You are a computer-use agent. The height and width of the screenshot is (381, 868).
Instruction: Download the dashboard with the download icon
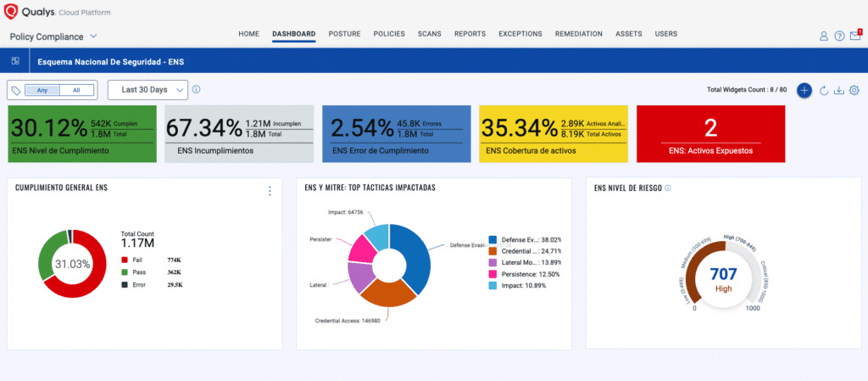(x=838, y=90)
